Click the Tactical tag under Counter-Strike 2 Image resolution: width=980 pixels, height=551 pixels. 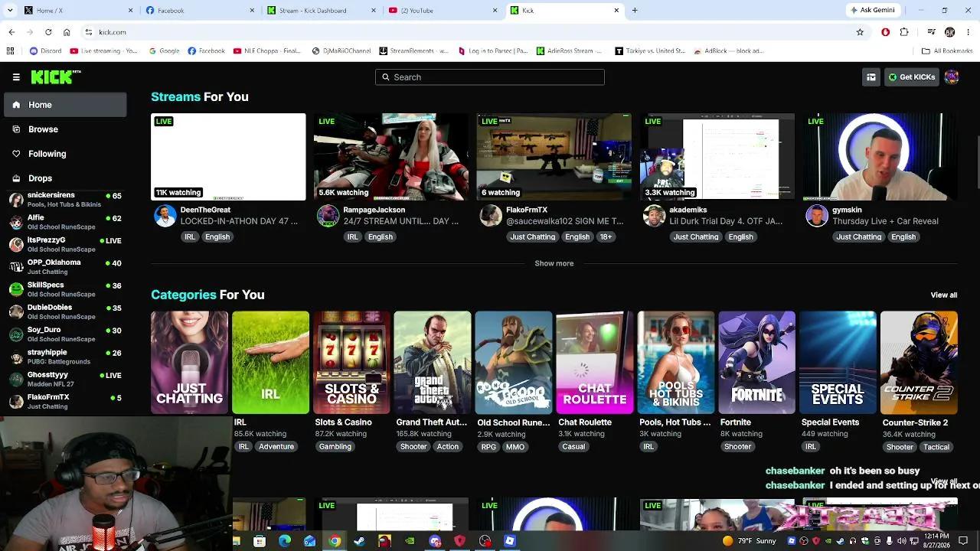click(936, 447)
